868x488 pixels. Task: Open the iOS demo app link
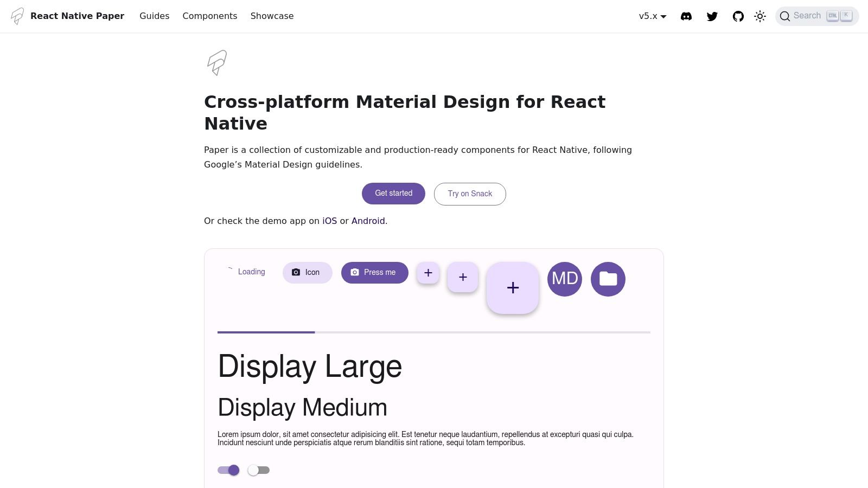[x=330, y=221]
